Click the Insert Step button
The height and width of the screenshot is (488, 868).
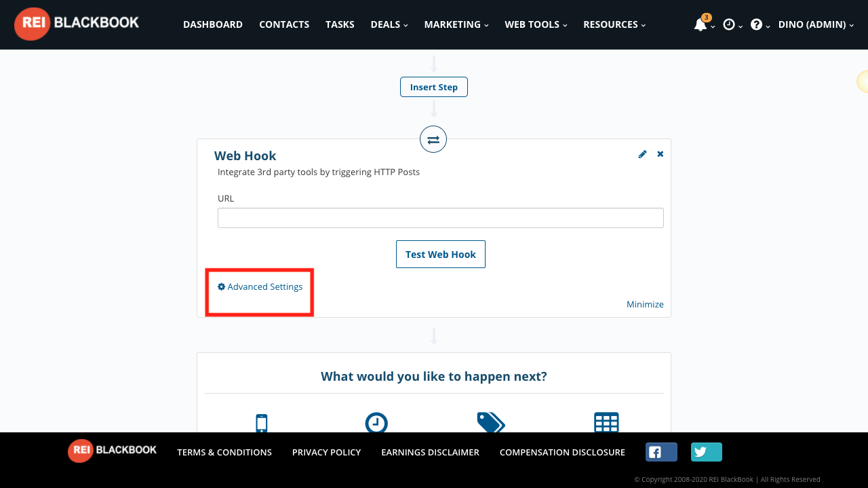click(x=434, y=87)
